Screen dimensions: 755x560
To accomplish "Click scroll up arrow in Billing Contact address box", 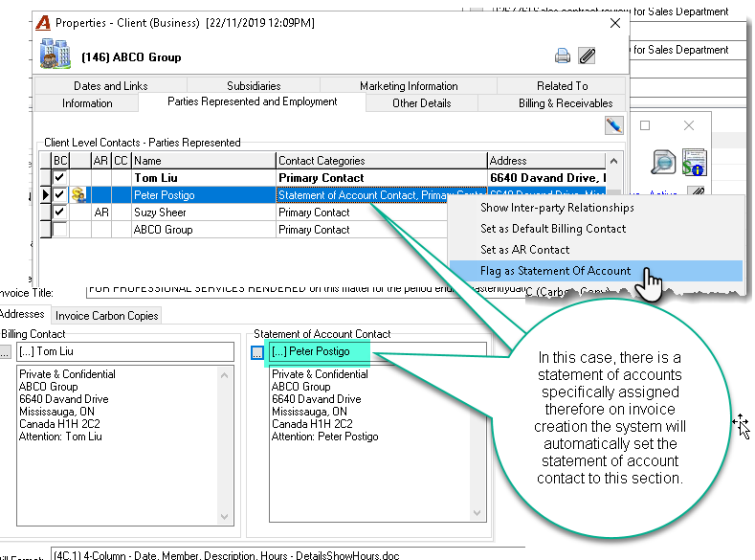I will point(224,374).
